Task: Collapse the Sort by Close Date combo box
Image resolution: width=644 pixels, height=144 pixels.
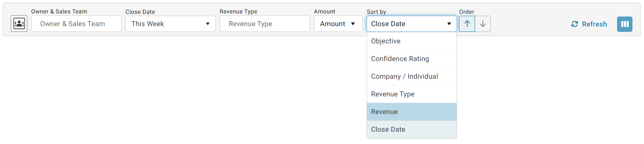Action: [412, 24]
